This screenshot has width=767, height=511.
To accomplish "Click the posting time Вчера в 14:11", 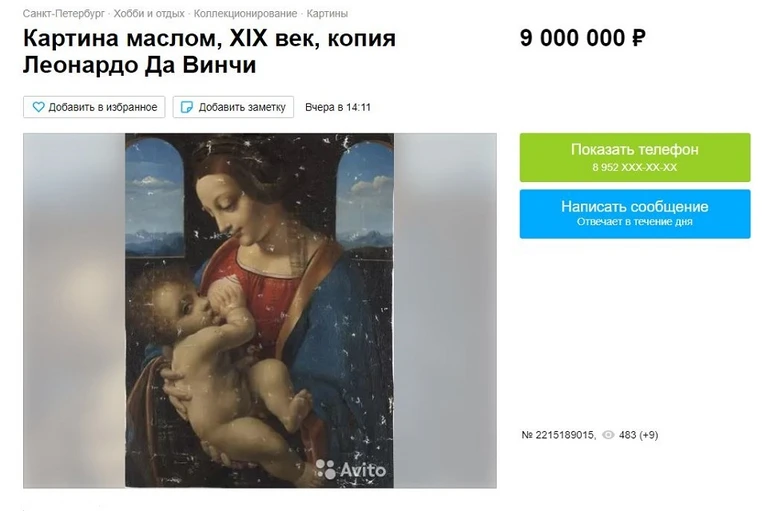I will point(338,107).
